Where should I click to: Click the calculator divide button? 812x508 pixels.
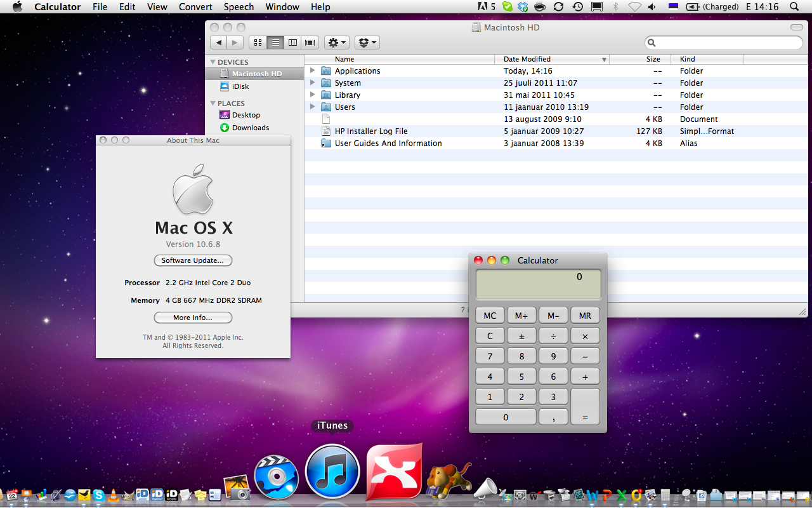(x=553, y=336)
